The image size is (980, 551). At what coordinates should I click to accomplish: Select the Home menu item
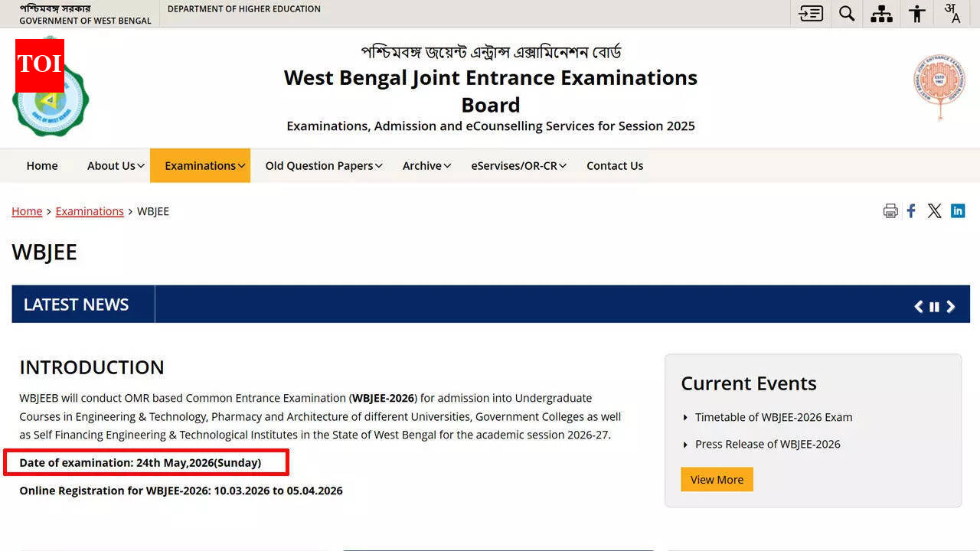pos(42,165)
